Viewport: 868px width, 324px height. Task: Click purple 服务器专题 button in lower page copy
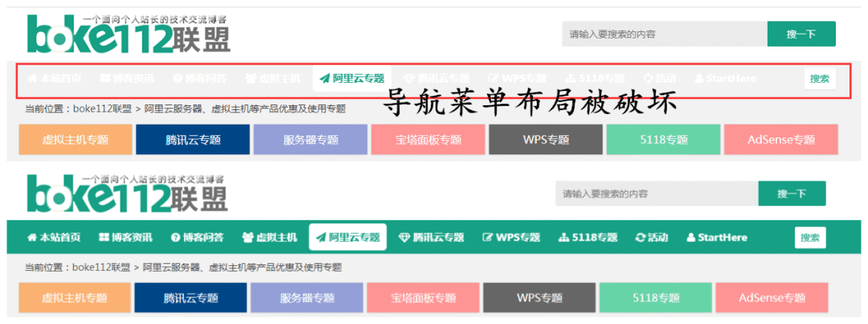click(x=307, y=297)
